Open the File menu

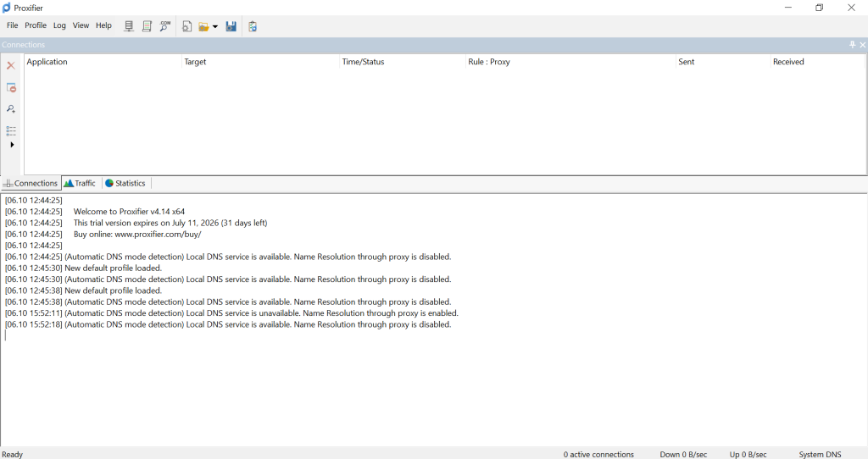click(12, 25)
